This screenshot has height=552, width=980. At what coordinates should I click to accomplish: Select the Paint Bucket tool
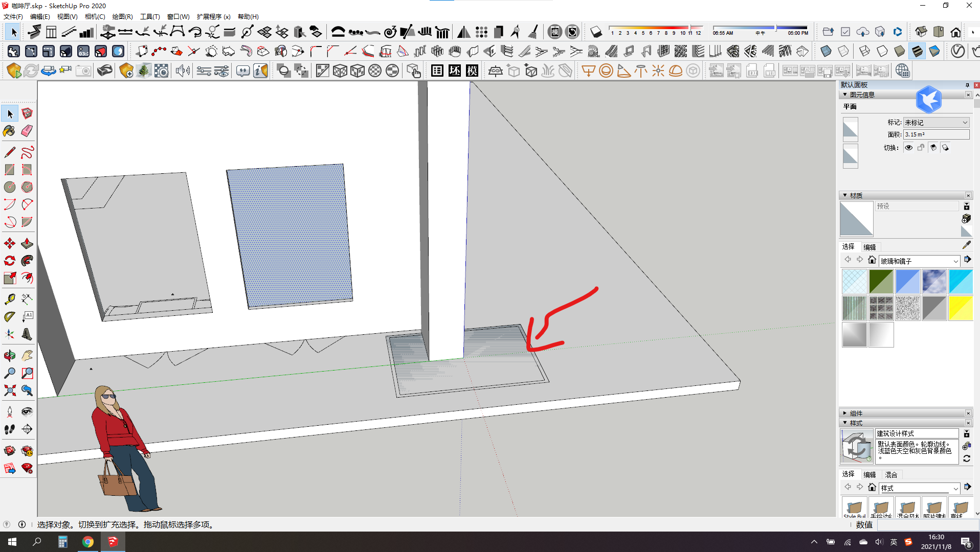(x=10, y=131)
